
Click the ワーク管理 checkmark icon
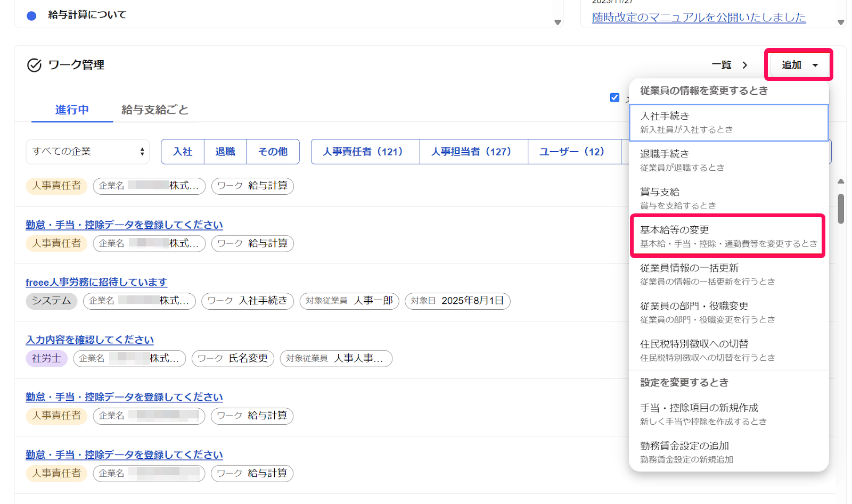click(34, 65)
